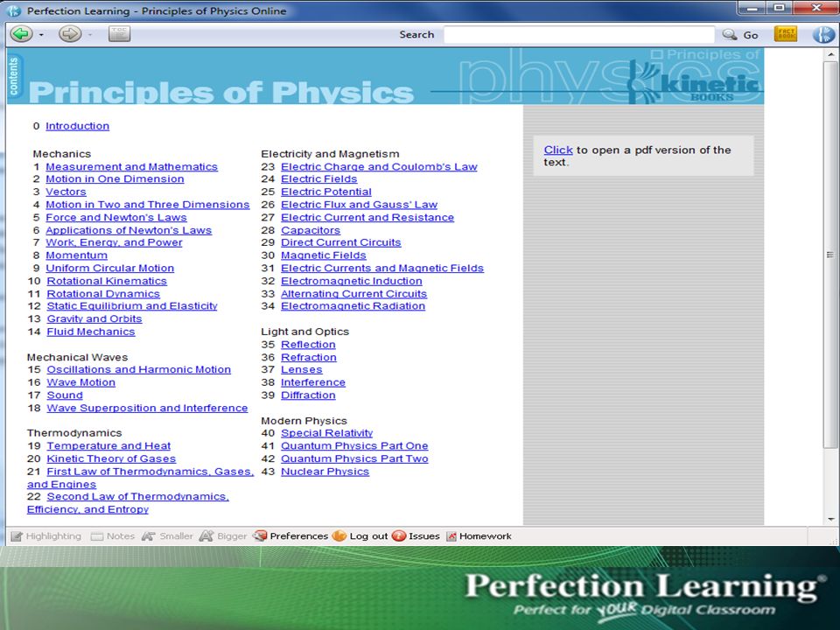This screenshot has width=840, height=630.
Task: Select the Highlighting tool
Action: (x=46, y=536)
